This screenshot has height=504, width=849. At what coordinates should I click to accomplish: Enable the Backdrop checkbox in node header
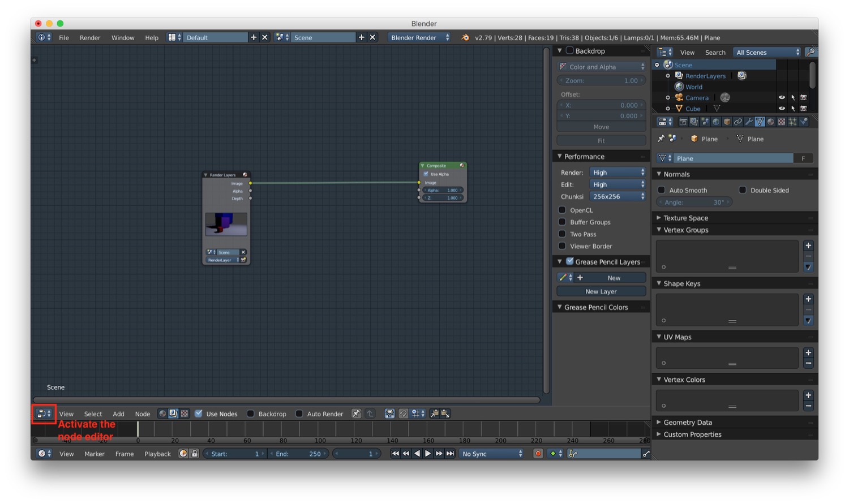[250, 413]
